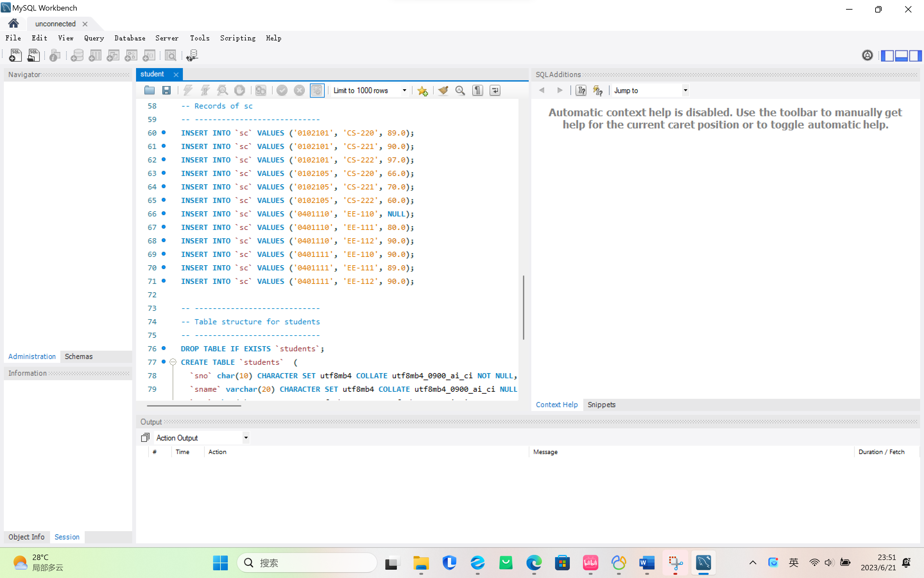Open the object inspector icon in main toolbar
Screen dimensions: 924x578
tap(55, 56)
